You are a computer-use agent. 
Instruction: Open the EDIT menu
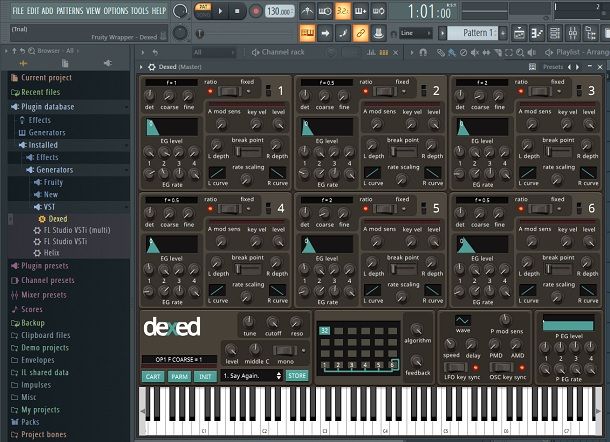(x=33, y=11)
